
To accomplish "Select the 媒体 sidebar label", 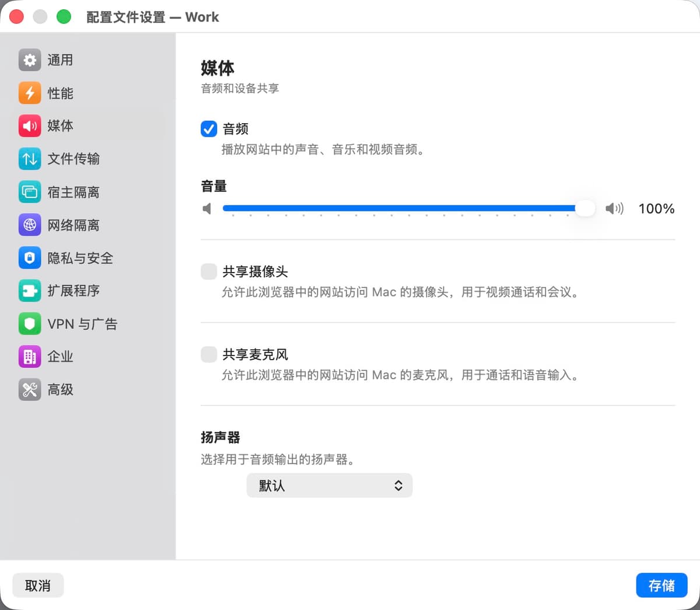I will pos(60,126).
